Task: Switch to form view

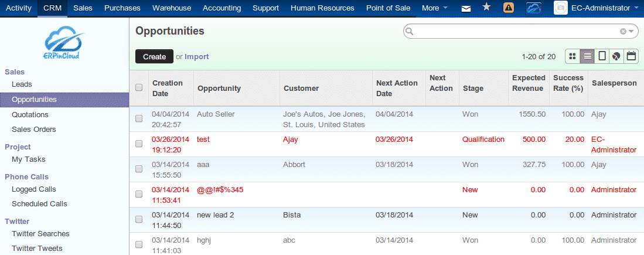Action: coord(602,56)
